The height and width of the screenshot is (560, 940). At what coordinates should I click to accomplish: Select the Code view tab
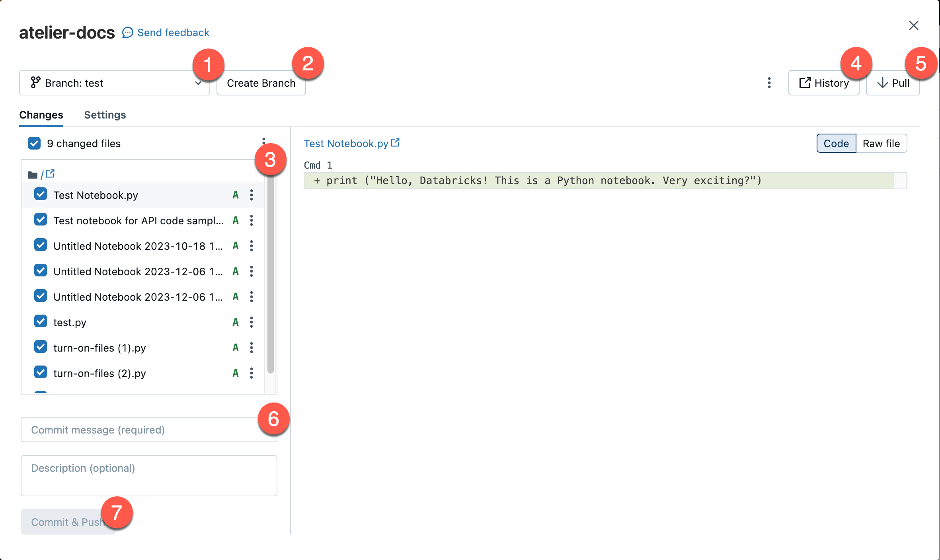pyautogui.click(x=836, y=143)
